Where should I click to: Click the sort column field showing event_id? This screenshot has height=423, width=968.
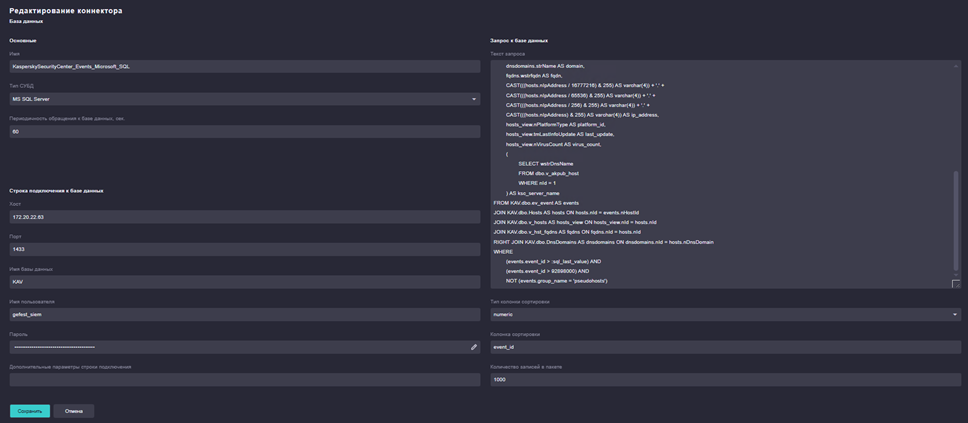[x=725, y=347]
